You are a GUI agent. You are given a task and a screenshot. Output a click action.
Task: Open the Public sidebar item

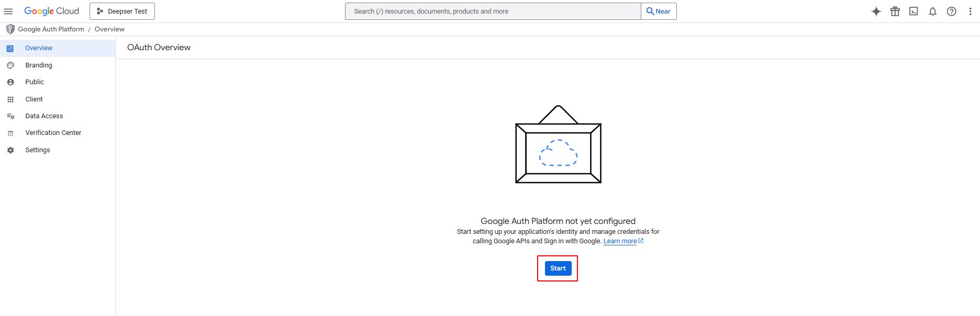tap(58, 82)
